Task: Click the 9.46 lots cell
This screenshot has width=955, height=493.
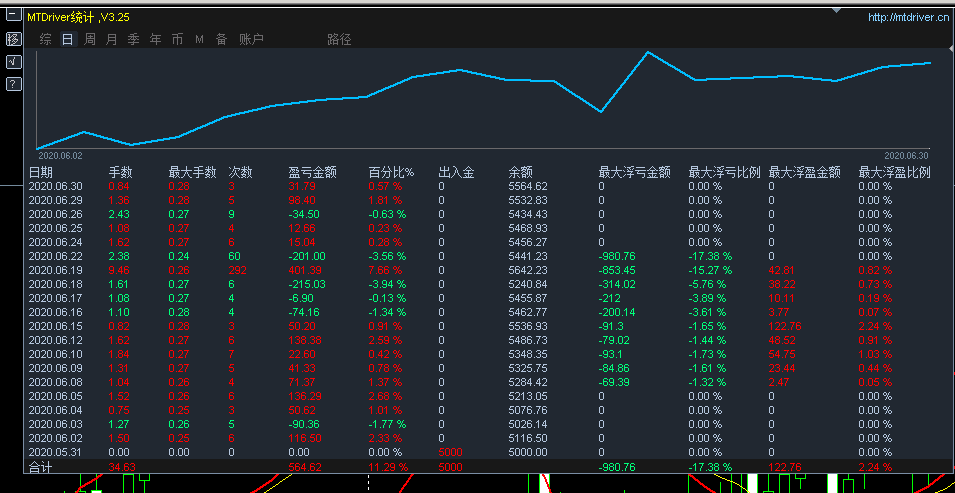Action: pos(119,271)
